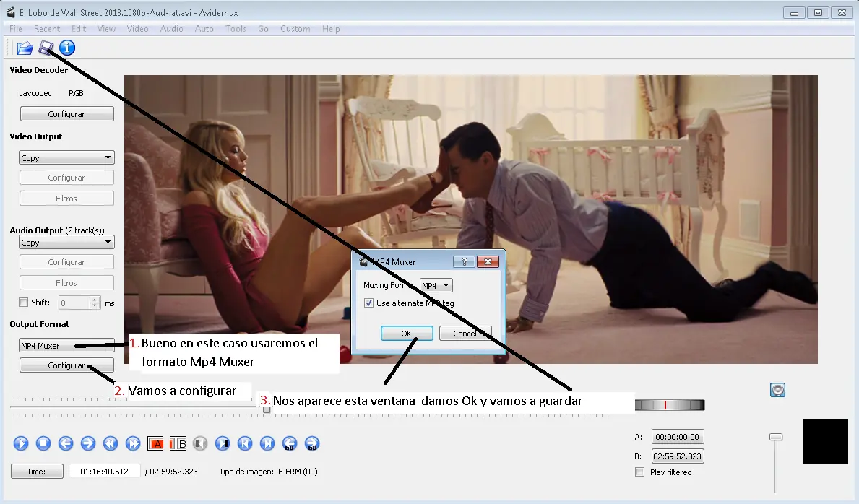Click the Tipo de imagen B-FRM (00) text
The height and width of the screenshot is (504, 859).
pyautogui.click(x=269, y=471)
